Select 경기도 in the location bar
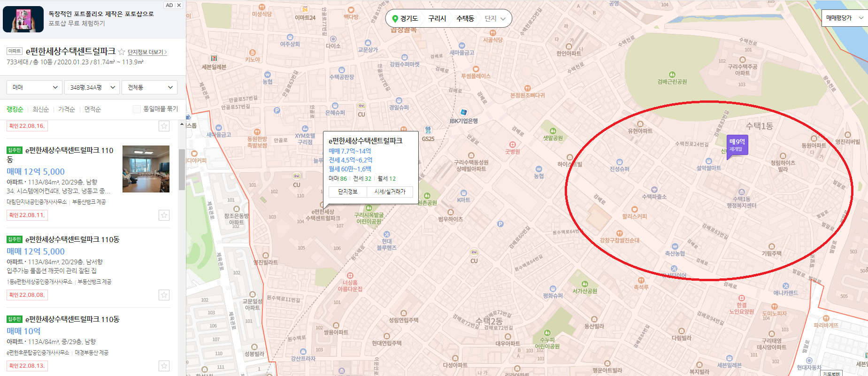 [409, 18]
